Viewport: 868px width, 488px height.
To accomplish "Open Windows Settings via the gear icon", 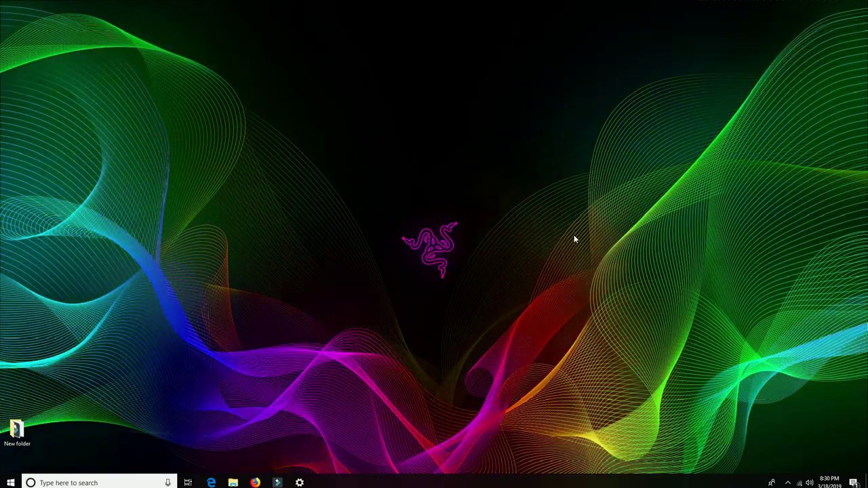I will [299, 483].
